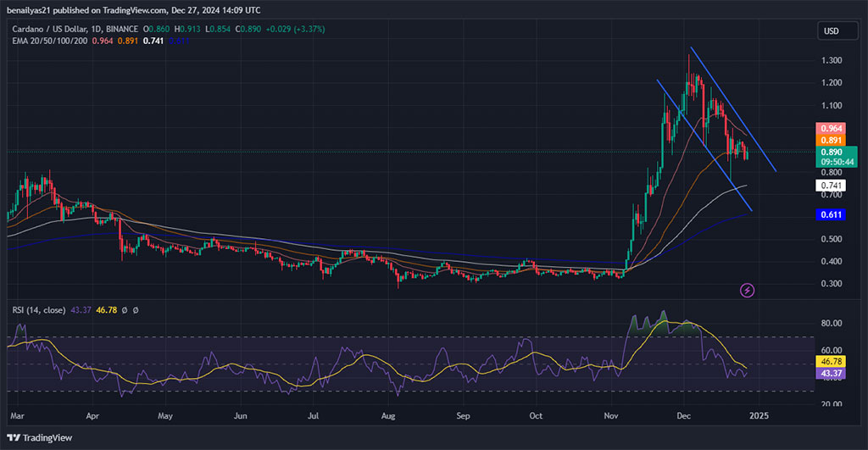
Task: Select the white 0.741 price label
Action: (831, 186)
